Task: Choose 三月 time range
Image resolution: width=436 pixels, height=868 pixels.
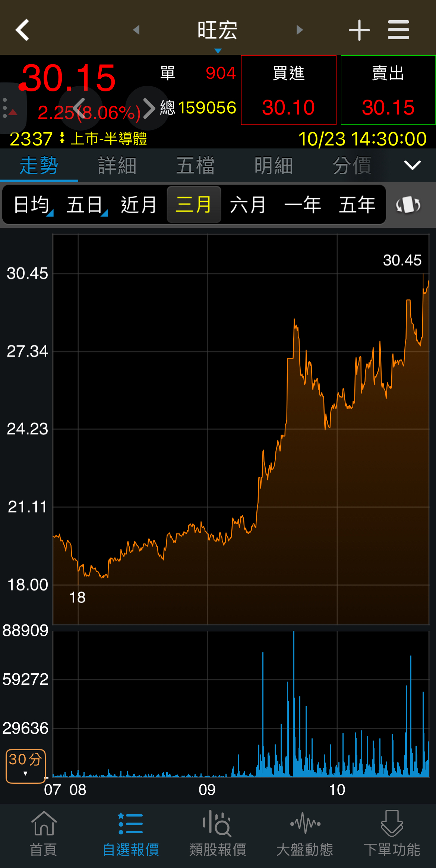Action: tap(194, 205)
